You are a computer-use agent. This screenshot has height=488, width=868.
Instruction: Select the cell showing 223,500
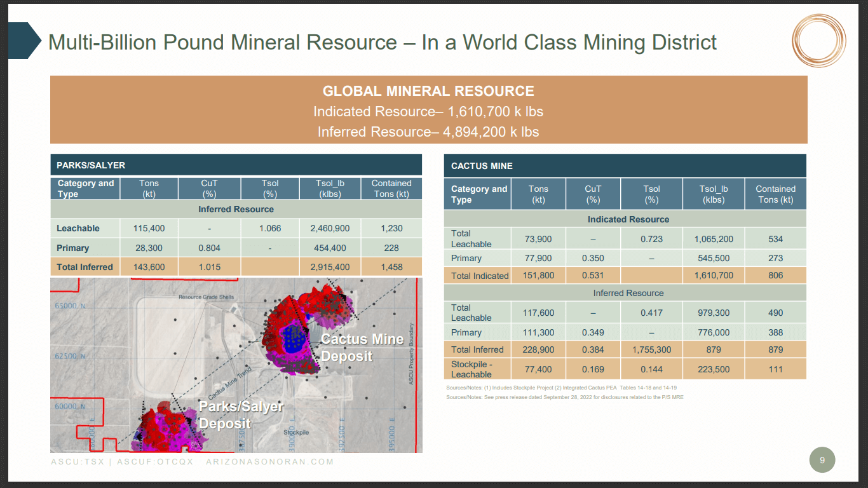(714, 369)
